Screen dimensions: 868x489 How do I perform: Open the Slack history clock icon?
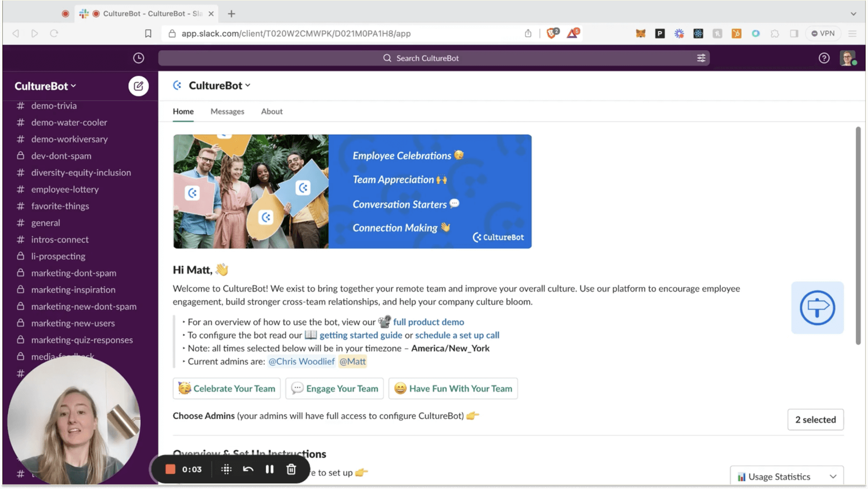coord(139,58)
